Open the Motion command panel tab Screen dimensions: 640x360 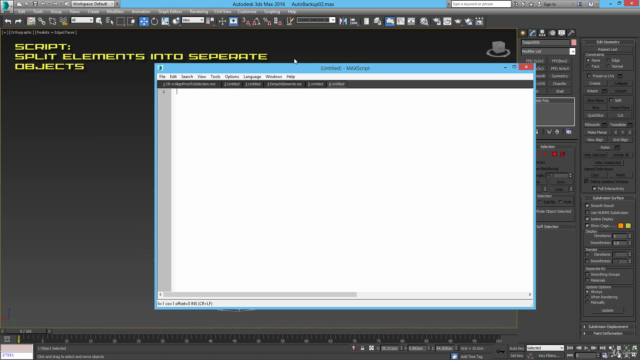tap(552, 33)
